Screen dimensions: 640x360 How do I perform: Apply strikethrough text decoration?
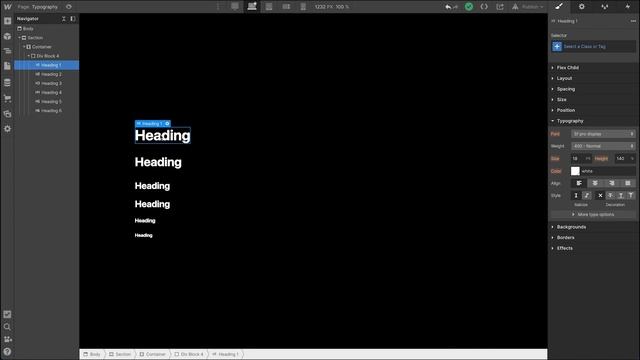[610, 196]
